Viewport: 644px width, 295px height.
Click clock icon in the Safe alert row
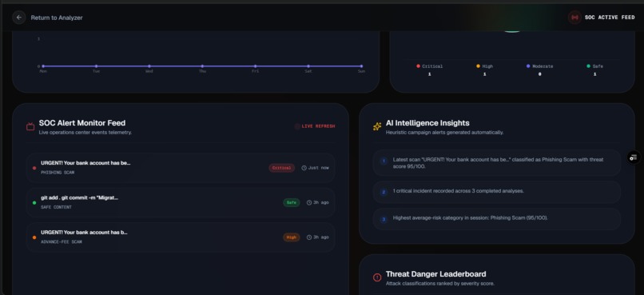click(x=309, y=202)
